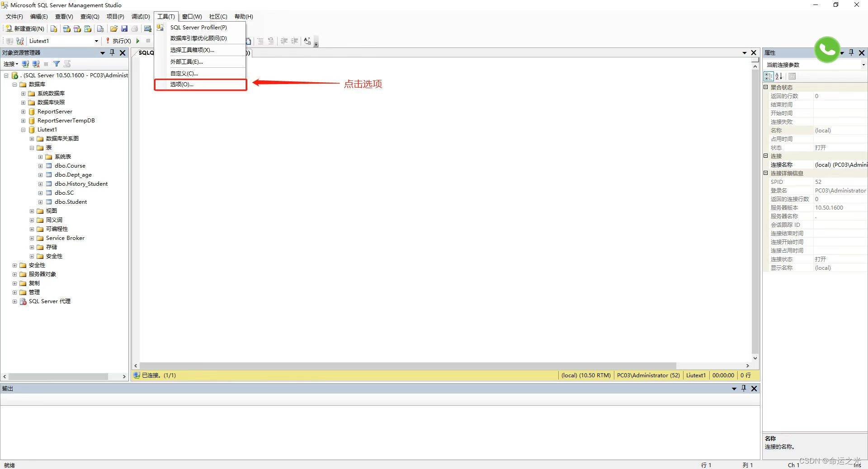Expand the ReportServerTempDB database node
Screen dimensions: 868x469
point(23,121)
